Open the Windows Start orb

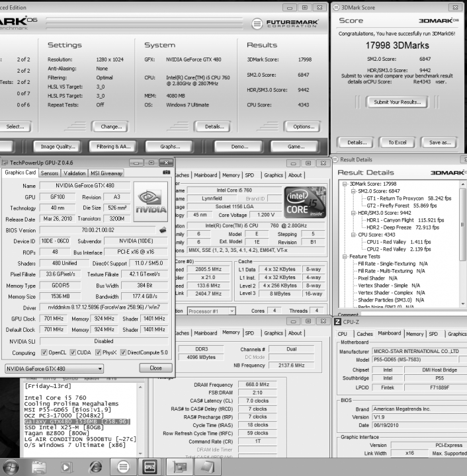point(10,467)
